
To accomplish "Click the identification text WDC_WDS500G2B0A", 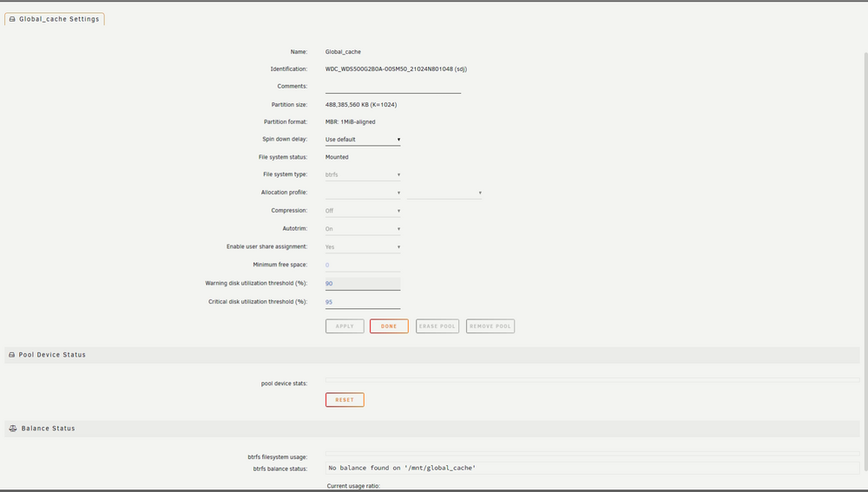I will (x=396, y=69).
